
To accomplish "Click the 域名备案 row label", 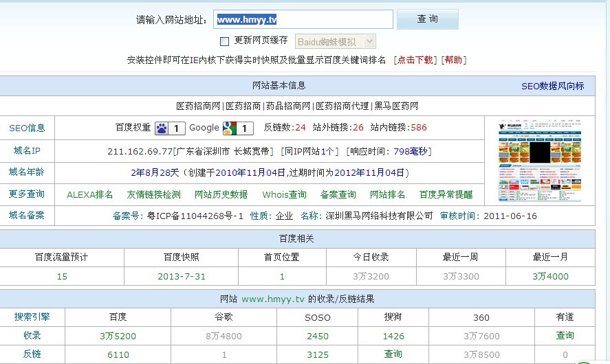I will [x=27, y=215].
